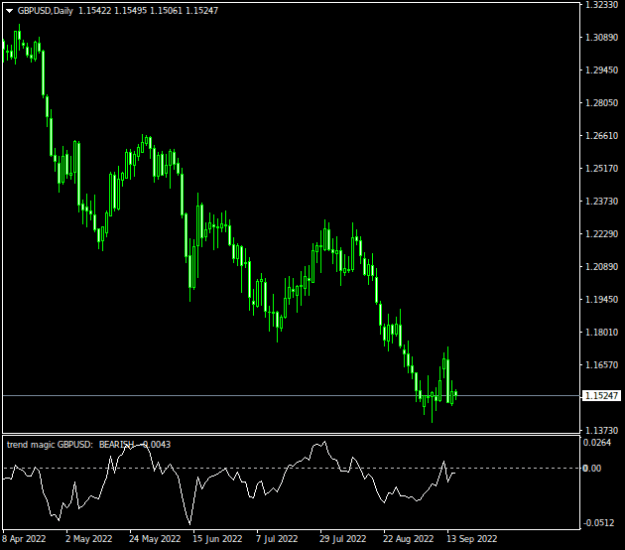Click the BEARISH indicator reading

[116, 445]
